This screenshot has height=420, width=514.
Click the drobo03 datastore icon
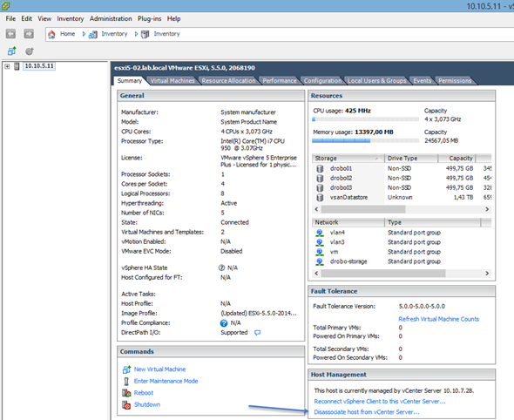click(320, 188)
